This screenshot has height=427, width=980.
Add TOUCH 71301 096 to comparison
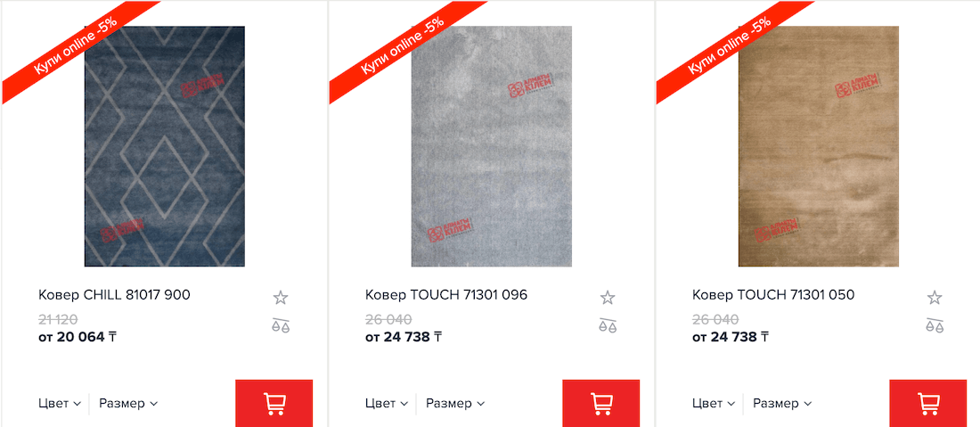[608, 325]
